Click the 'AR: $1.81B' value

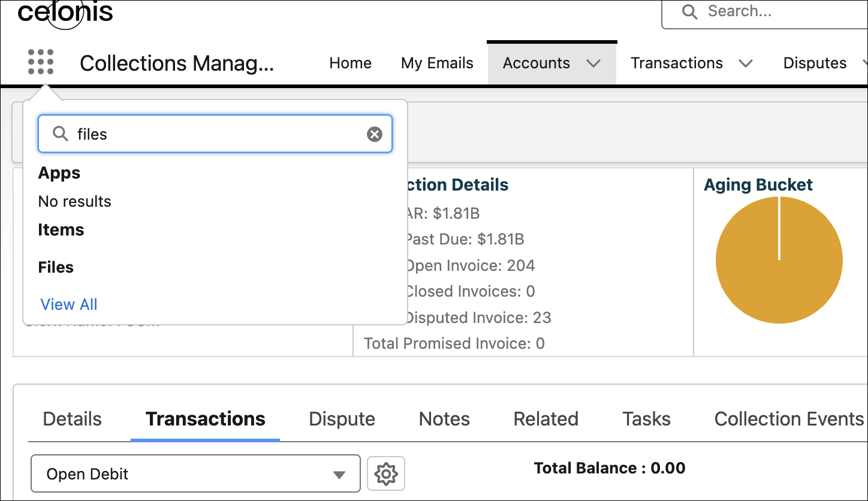pyautogui.click(x=442, y=213)
